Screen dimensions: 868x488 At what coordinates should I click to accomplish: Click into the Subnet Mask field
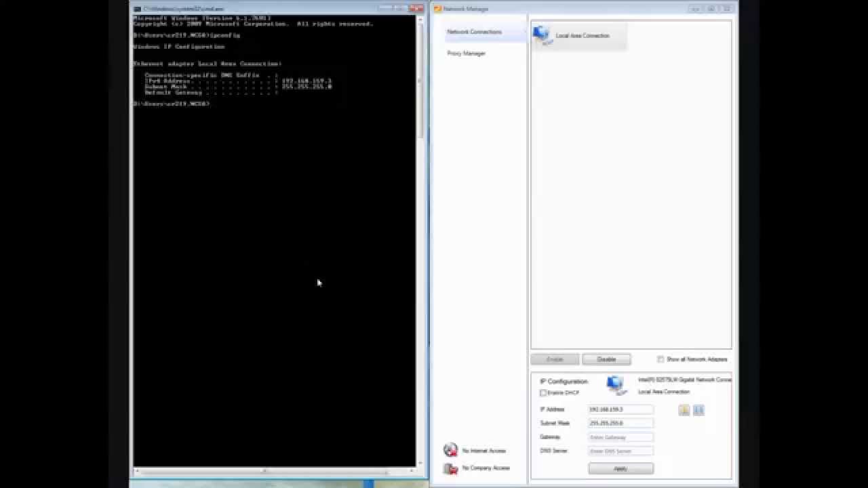click(620, 423)
